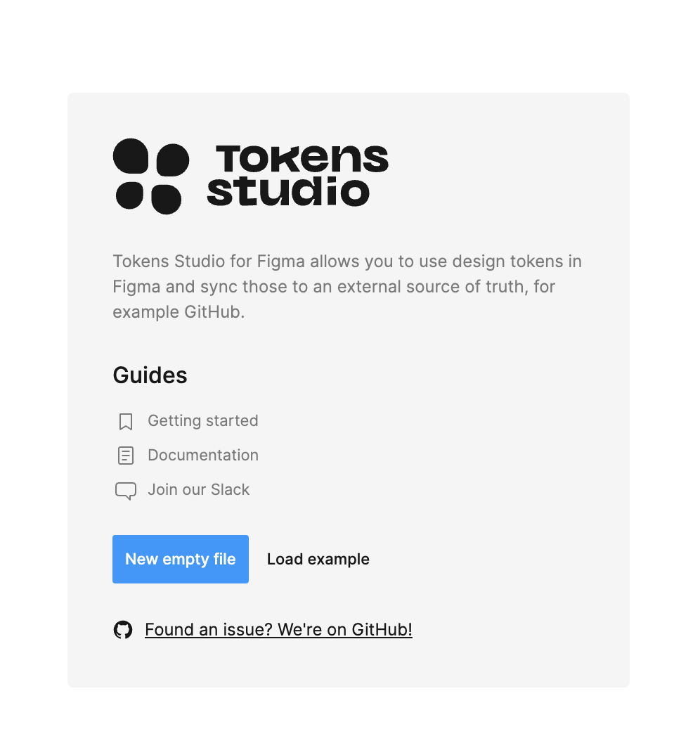The image size is (700, 755).
Task: Click the blue New empty file button
Action: 180,559
